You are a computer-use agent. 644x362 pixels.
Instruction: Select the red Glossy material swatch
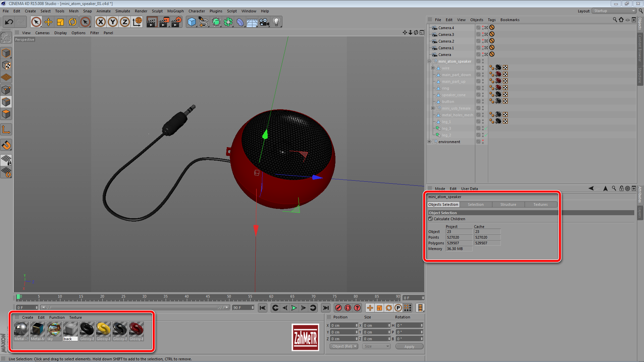(136, 329)
